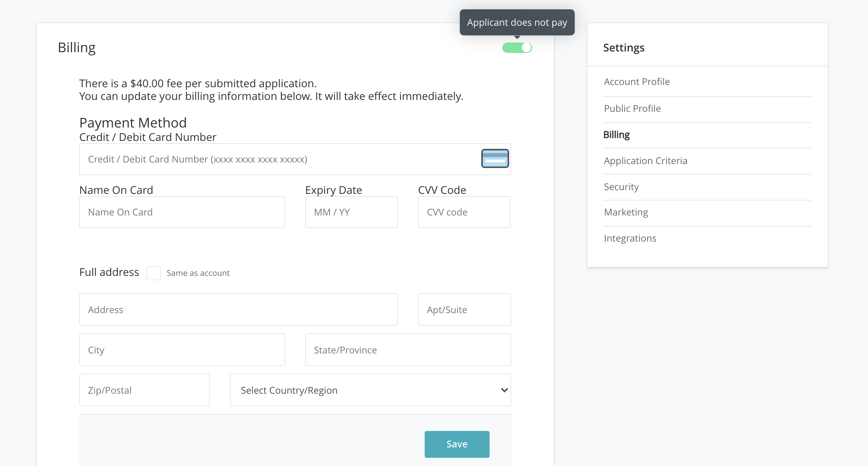Viewport: 868px width, 466px height.
Task: Navigate to Security settings
Action: coord(621,187)
